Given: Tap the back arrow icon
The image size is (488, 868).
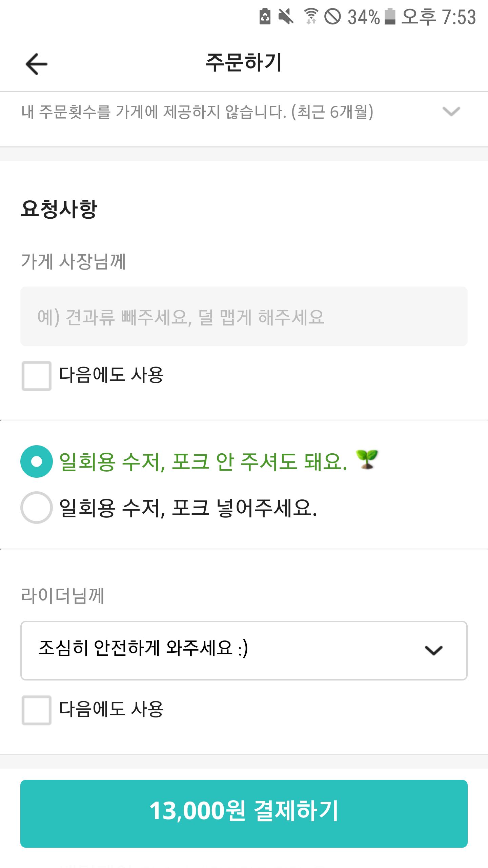Looking at the screenshot, I should point(37,64).
